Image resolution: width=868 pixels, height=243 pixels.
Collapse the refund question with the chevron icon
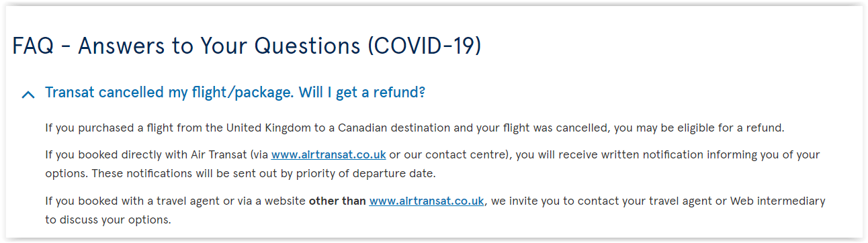tap(28, 95)
